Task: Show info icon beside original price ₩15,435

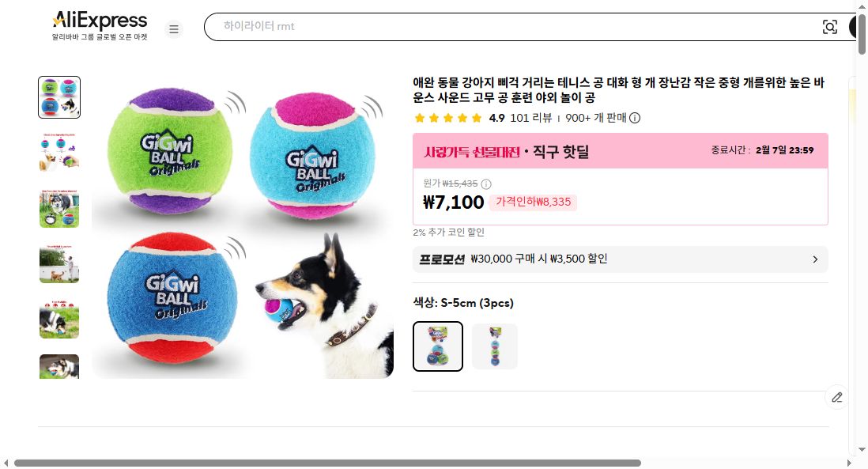Action: [x=486, y=183]
